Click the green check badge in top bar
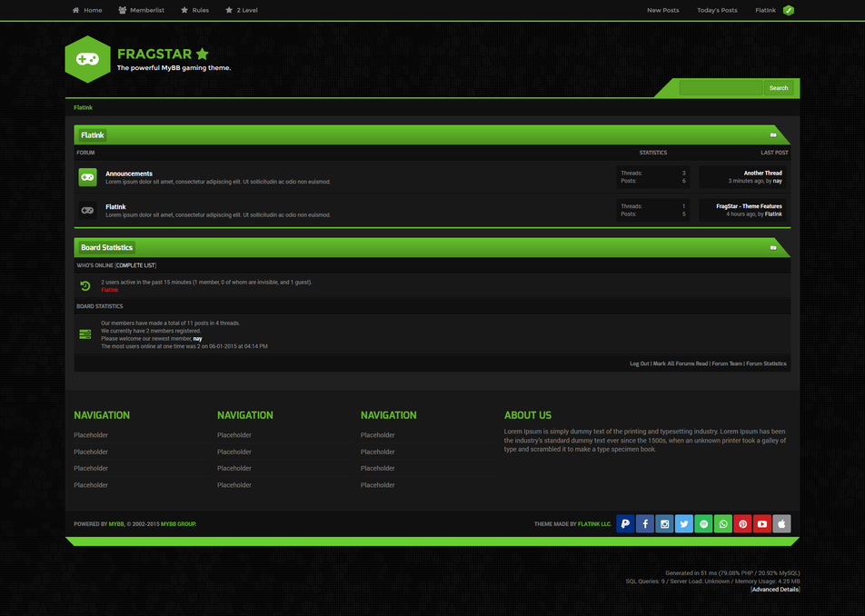 [x=789, y=10]
